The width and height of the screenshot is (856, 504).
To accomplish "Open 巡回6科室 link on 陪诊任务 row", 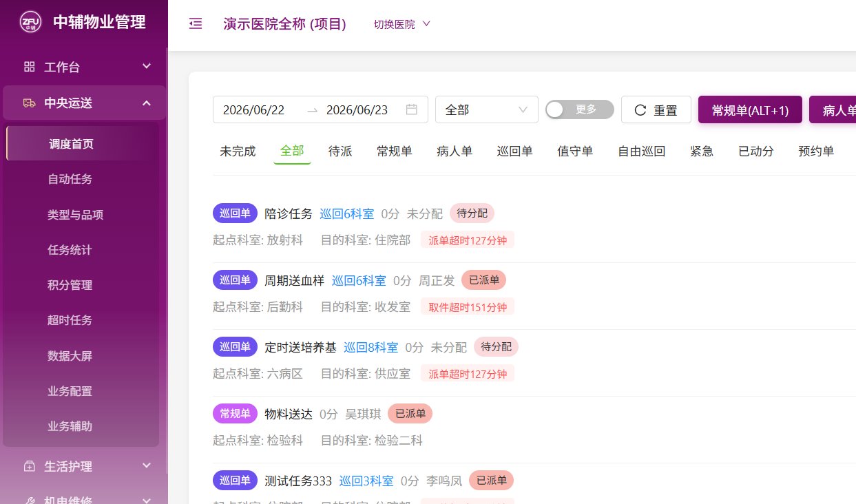I will click(x=347, y=214).
